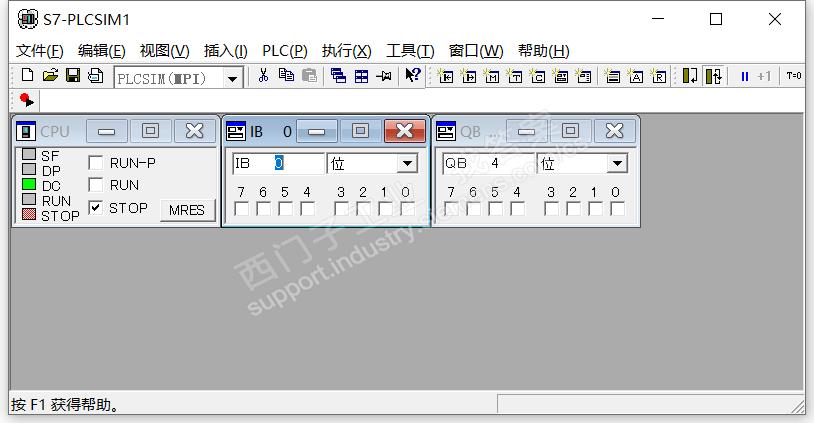This screenshot has height=423, width=814.
Task: Open the accumulators (A) window icon
Action: coord(635,77)
